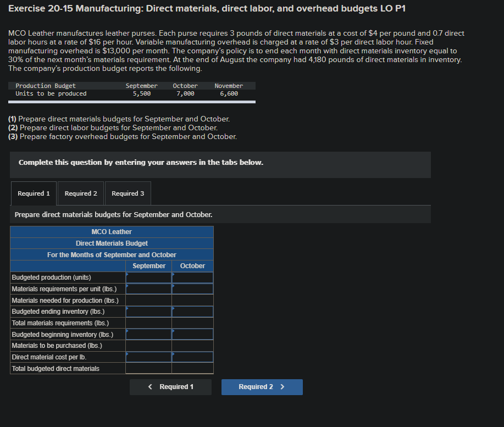
Task: Switch to the Required 3 tab
Action: click(128, 193)
